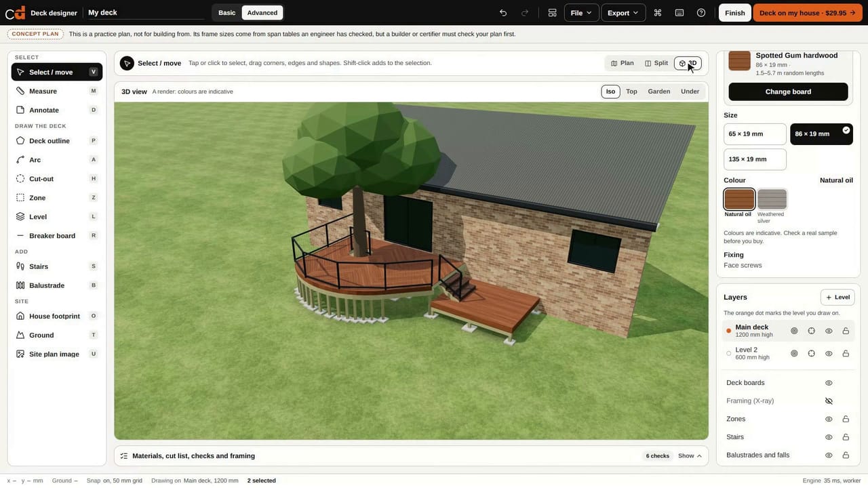Open the House footprint tool
Viewport: 868px width, 488px height.
tap(57, 316)
